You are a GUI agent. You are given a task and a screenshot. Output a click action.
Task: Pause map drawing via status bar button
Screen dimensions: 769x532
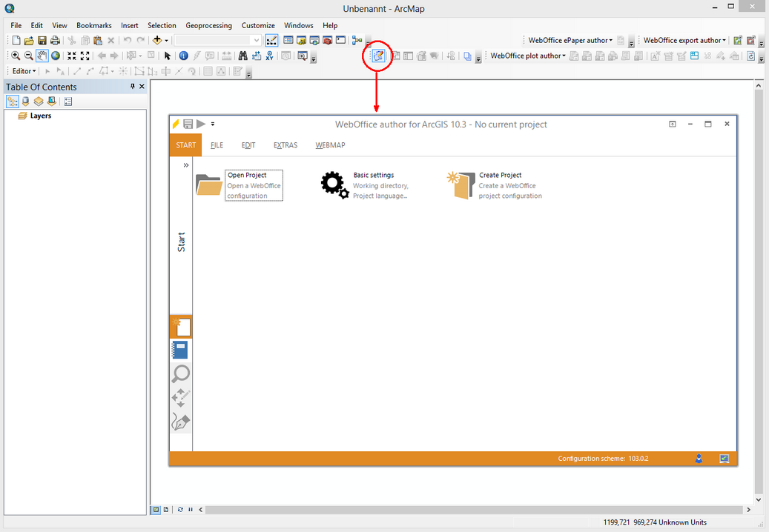(190, 509)
